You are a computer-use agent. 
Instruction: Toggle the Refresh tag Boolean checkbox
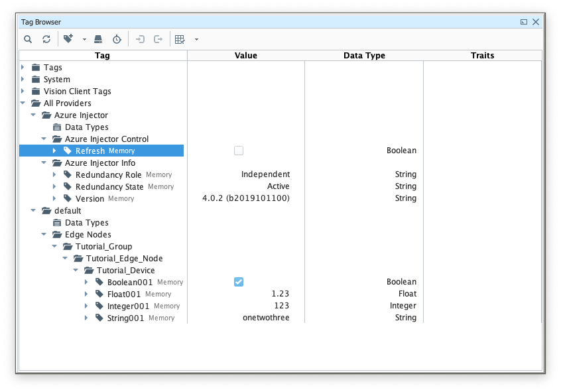pyautogui.click(x=239, y=151)
